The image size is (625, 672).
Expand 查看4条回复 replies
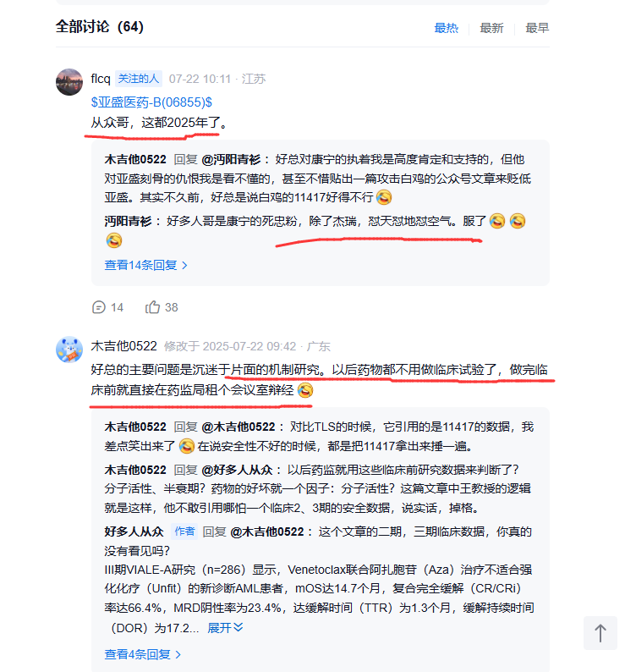click(143, 654)
